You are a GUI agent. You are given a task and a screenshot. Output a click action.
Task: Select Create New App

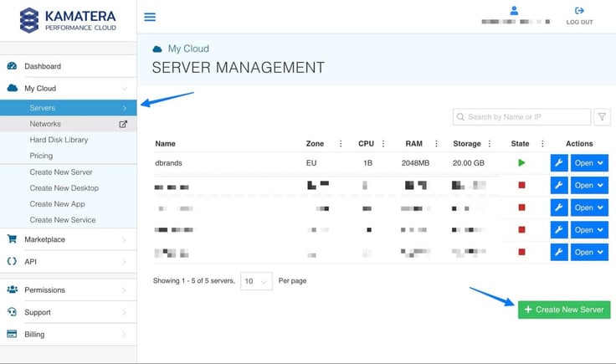coord(58,204)
